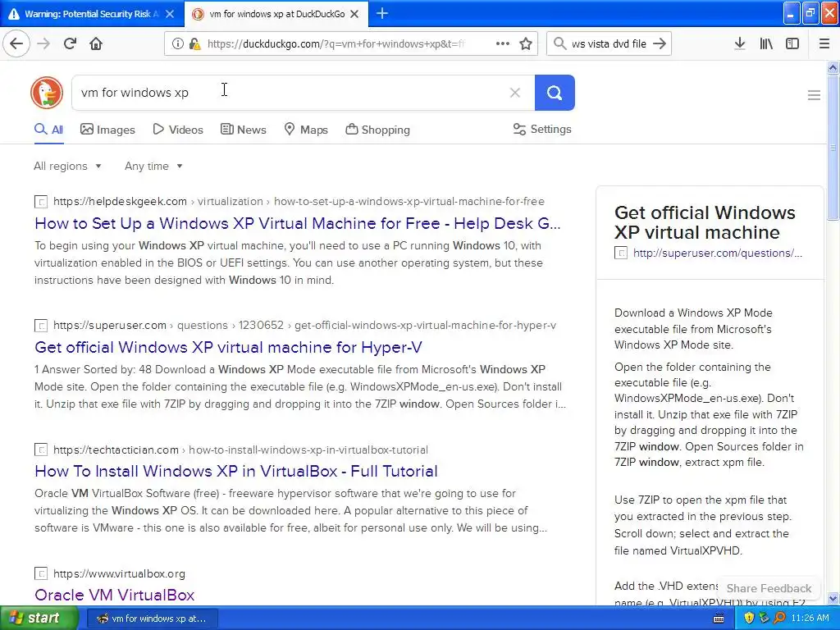The height and width of the screenshot is (630, 840).
Task: Click the Firefox search box text
Action: [609, 44]
